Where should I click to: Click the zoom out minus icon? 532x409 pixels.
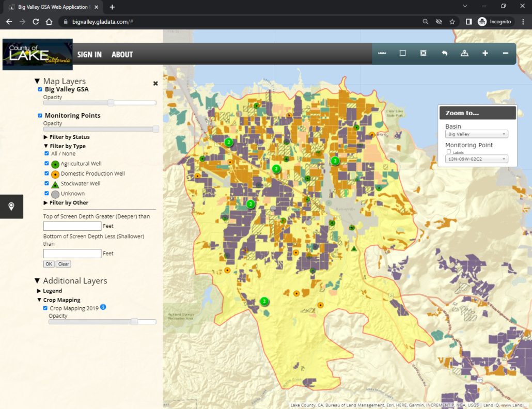click(x=506, y=53)
